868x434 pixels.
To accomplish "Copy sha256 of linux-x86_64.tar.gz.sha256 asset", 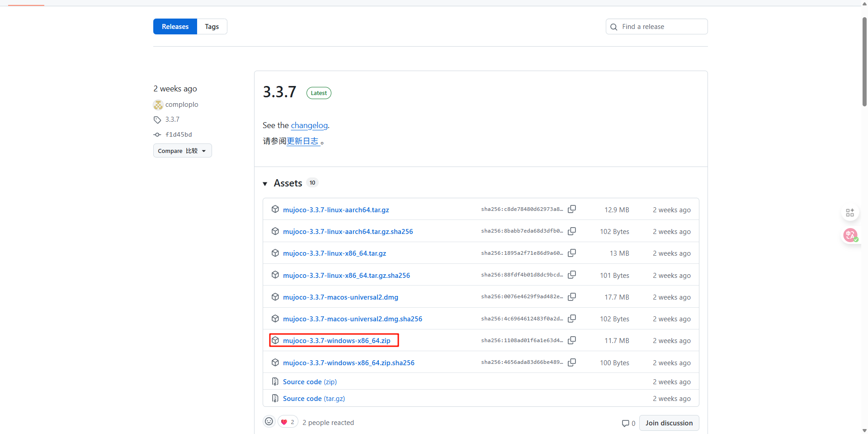I will tap(572, 275).
